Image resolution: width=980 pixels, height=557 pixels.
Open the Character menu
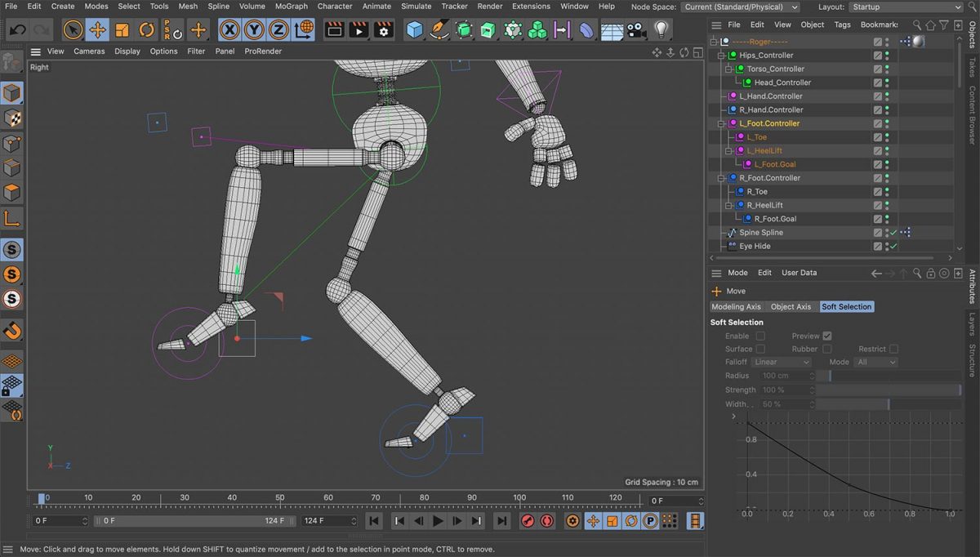334,6
